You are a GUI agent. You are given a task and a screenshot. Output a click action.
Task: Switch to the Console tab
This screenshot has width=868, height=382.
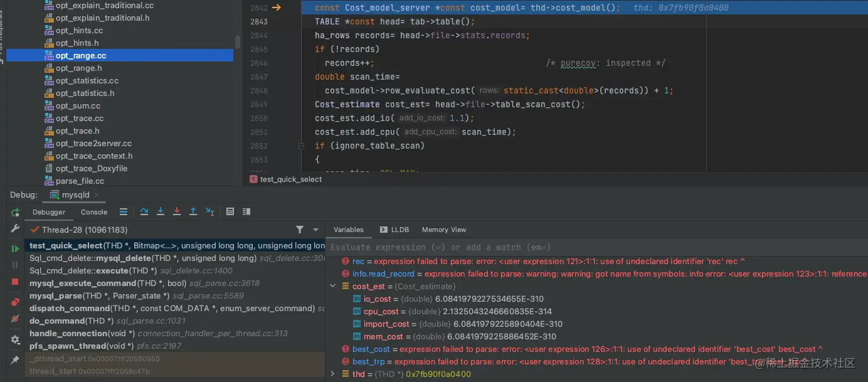click(x=94, y=212)
